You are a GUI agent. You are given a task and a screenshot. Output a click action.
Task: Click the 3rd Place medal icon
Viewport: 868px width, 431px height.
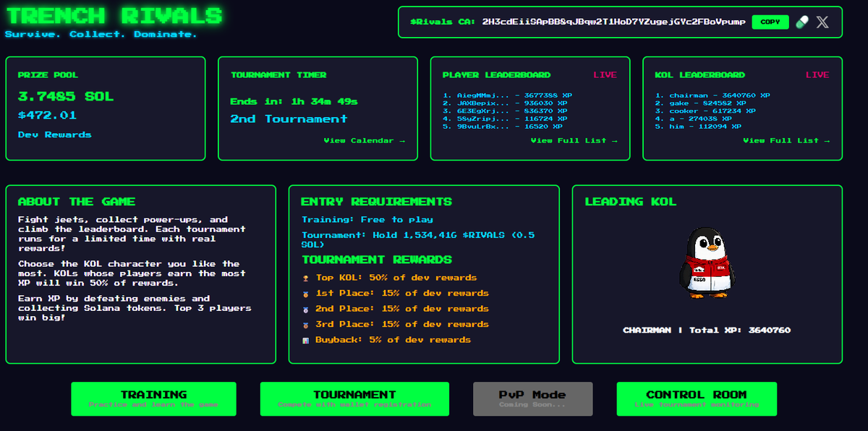[x=307, y=325]
